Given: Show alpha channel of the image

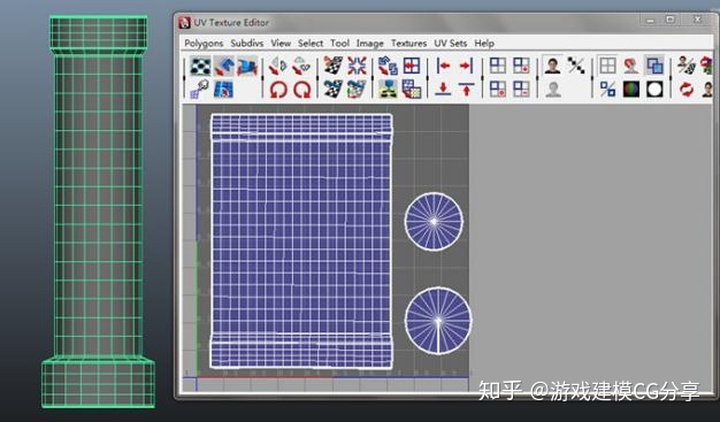Looking at the screenshot, I should click(654, 89).
